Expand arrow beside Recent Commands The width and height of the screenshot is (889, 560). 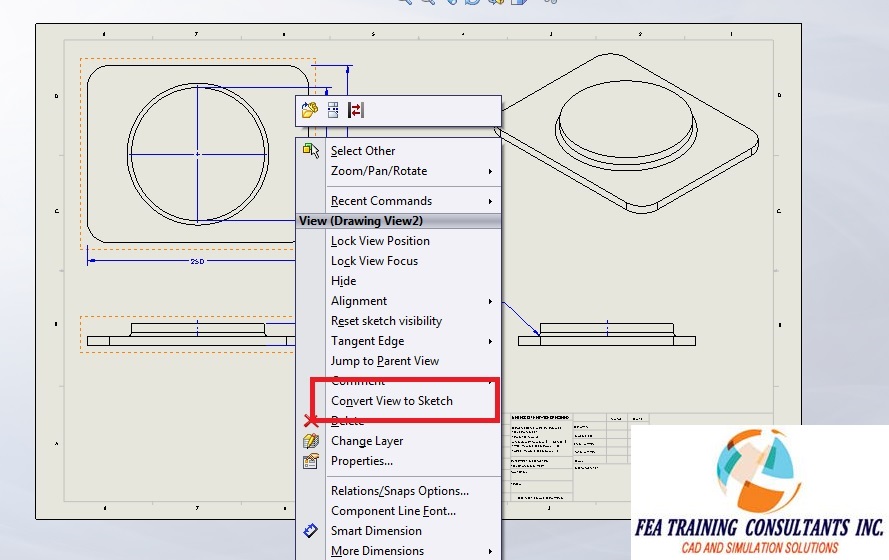pyautogui.click(x=490, y=201)
